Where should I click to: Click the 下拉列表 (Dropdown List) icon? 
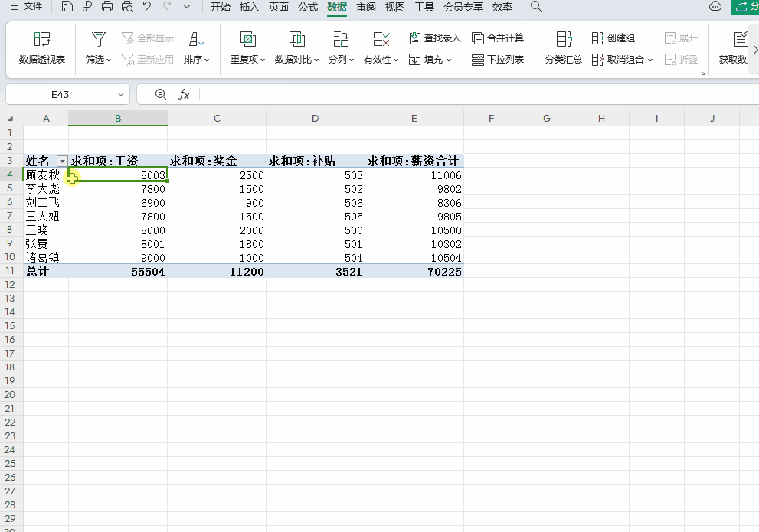click(x=498, y=59)
